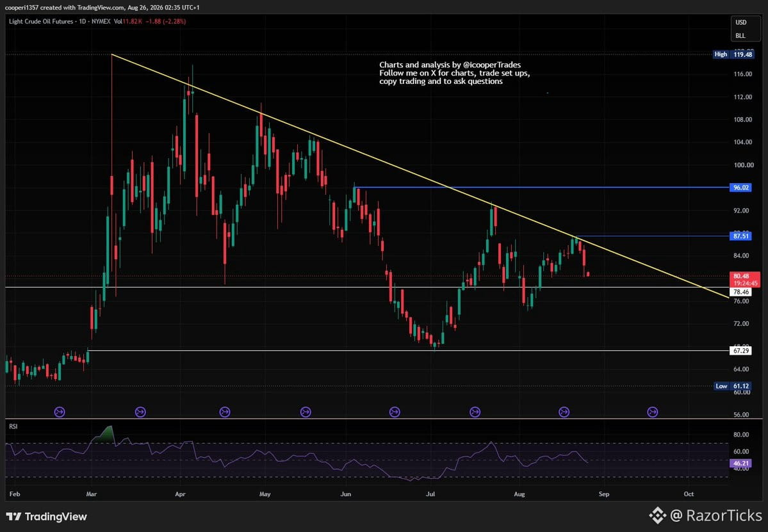This screenshot has height=532, width=768.
Task: Click the rollover marker nearest the Sep label
Action: [x=564, y=412]
